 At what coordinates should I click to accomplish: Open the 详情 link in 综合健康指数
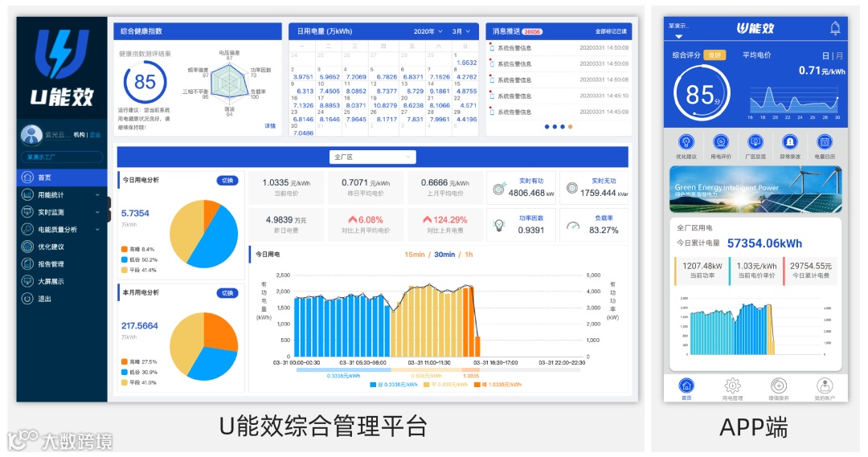[270, 126]
